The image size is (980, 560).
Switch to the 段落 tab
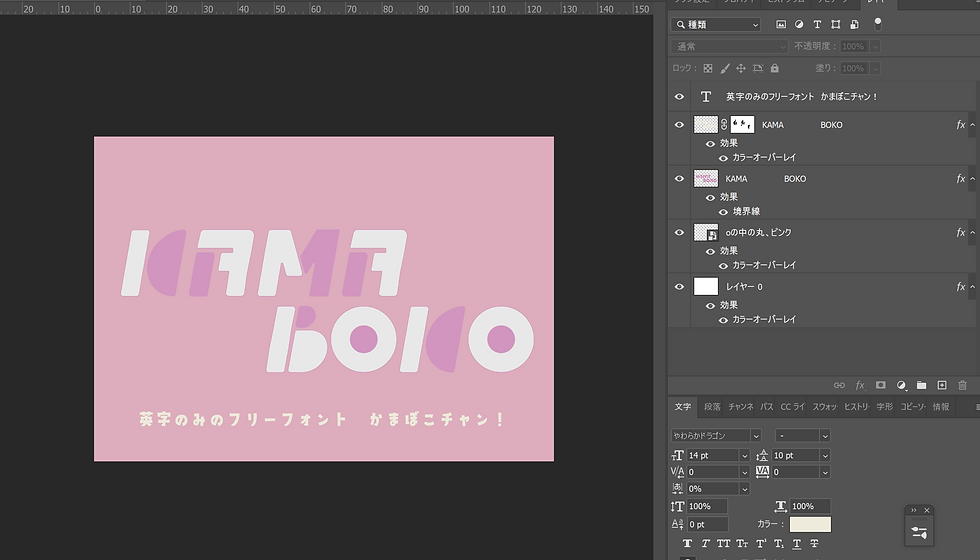coord(712,407)
